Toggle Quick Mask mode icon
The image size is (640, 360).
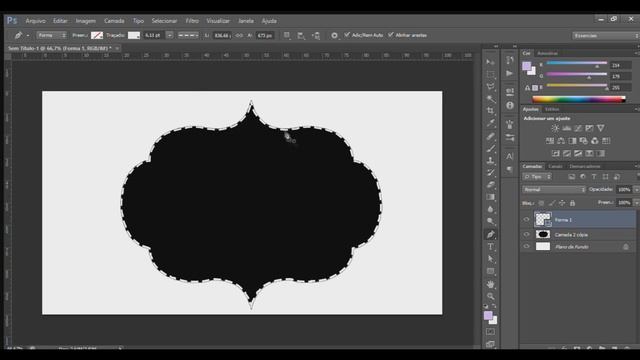pyautogui.click(x=490, y=332)
